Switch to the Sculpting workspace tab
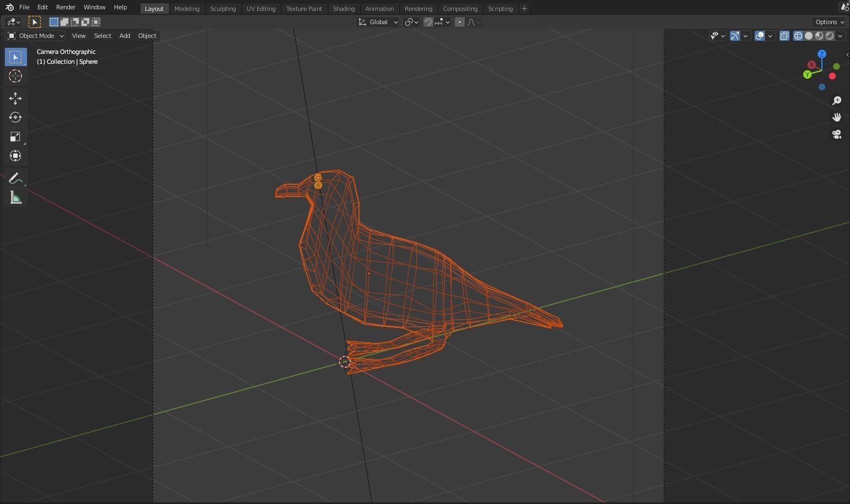The width and height of the screenshot is (850, 504). [x=223, y=9]
